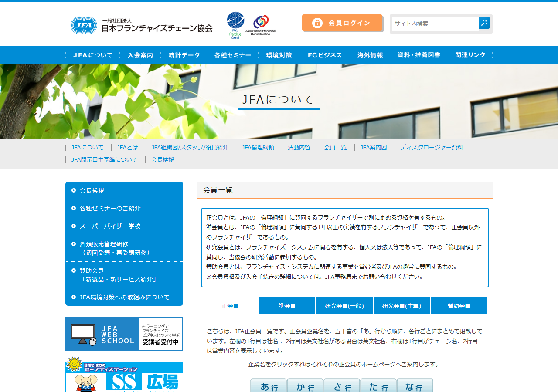
Task: Jump to the あ行 member section
Action: (269, 386)
